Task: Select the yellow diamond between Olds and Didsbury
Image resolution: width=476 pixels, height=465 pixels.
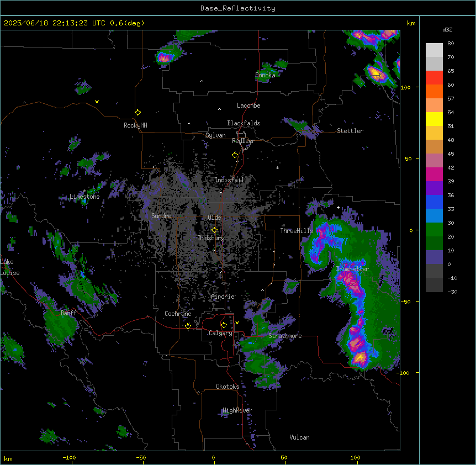Action: tap(214, 230)
